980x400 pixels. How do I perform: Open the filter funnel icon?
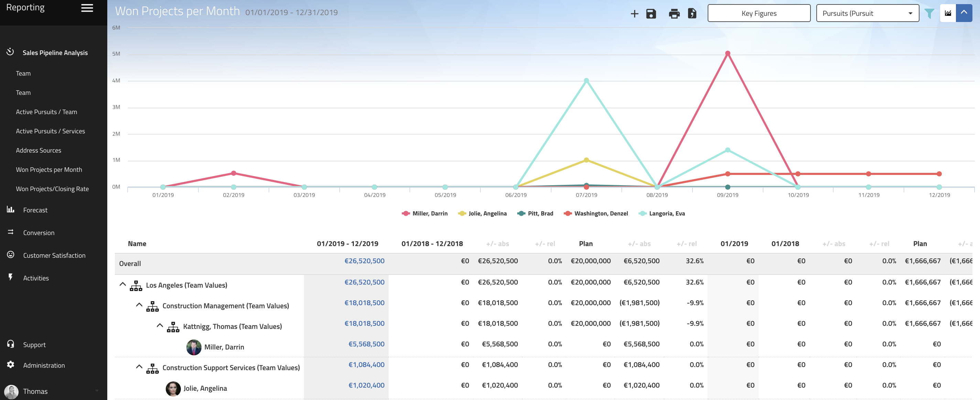coord(929,14)
